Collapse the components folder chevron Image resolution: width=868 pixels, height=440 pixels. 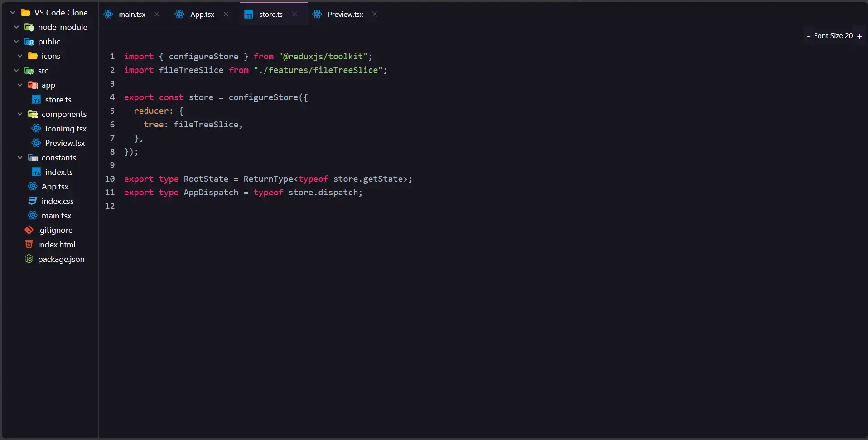(20, 114)
